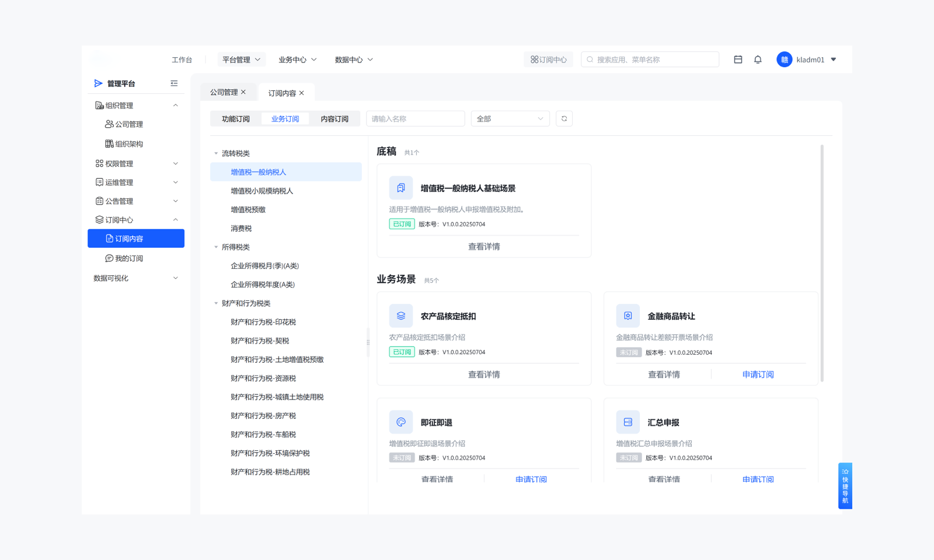934x560 pixels.
Task: Click the content area vertical scrollbar
Action: point(822,262)
